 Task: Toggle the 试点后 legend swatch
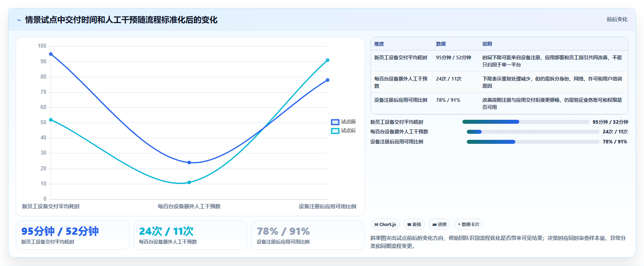pyautogui.click(x=335, y=131)
